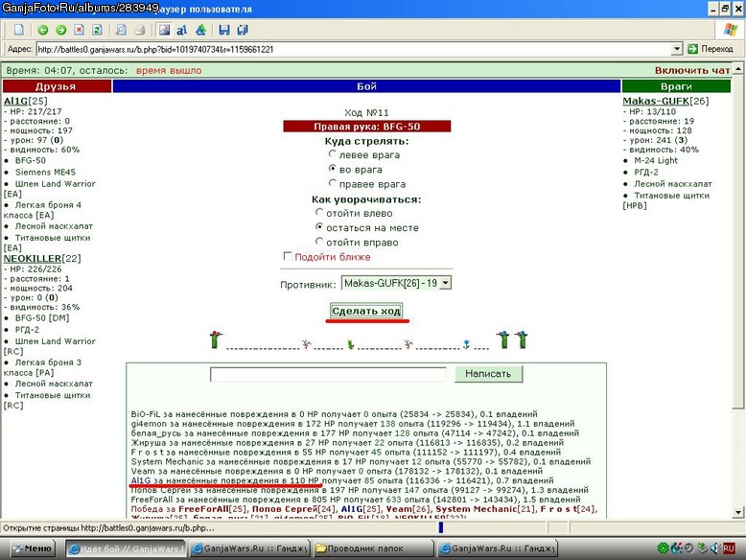Click the 'Написать' chat send button

(488, 373)
